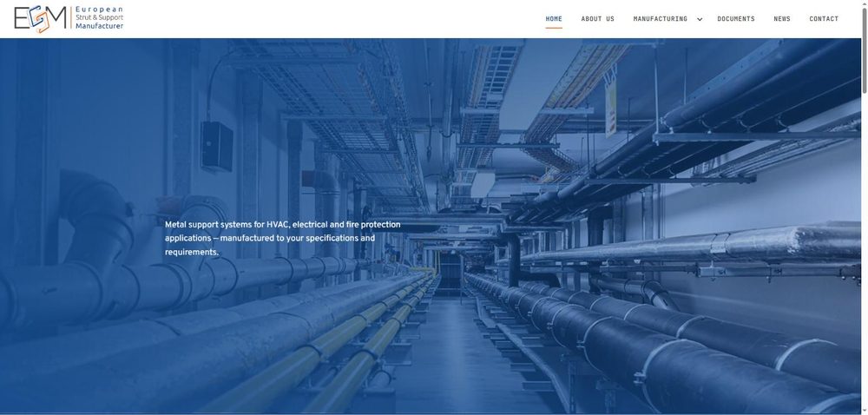The height and width of the screenshot is (415, 868).
Task: Click the EGM European Strut & Support logo
Action: pyautogui.click(x=69, y=19)
